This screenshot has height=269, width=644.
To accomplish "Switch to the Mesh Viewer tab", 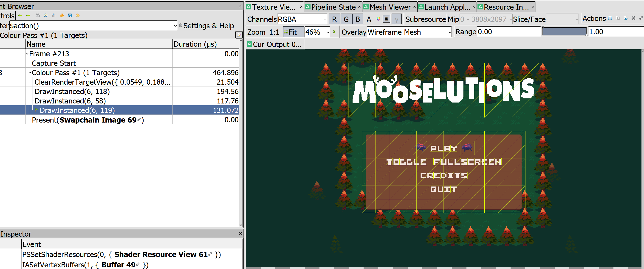I will [x=390, y=7].
